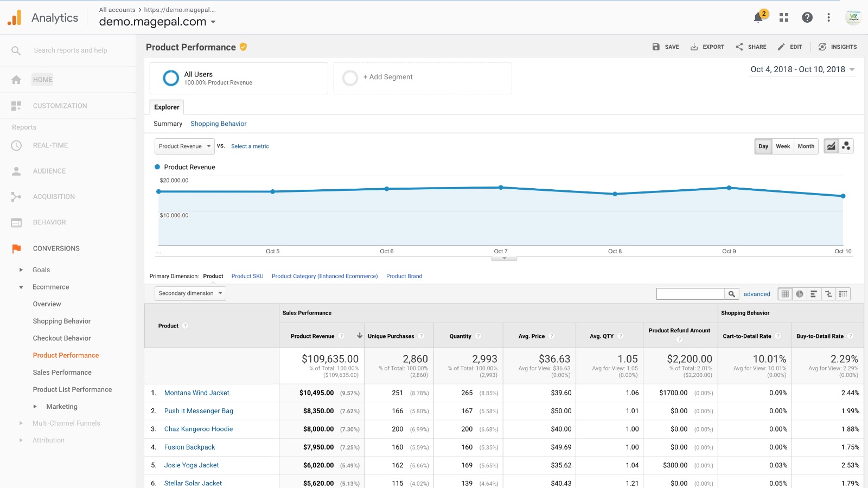
Task: Click the + Add Segment box
Action: click(423, 78)
